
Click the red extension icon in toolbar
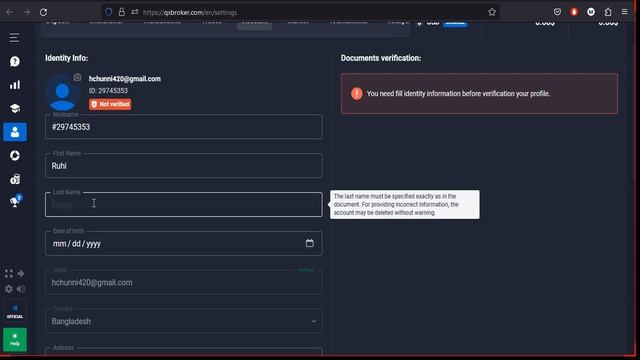574,12
